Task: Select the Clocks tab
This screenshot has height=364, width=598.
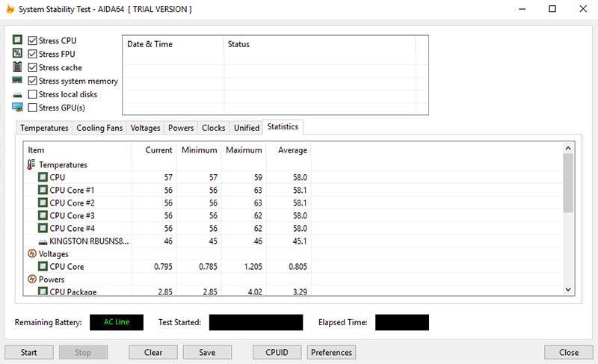Action: coord(214,128)
